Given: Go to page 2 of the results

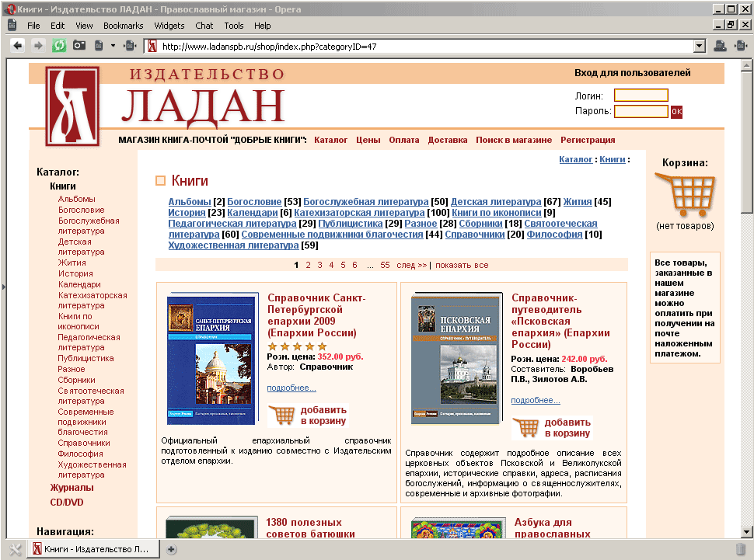Looking at the screenshot, I should [x=308, y=265].
